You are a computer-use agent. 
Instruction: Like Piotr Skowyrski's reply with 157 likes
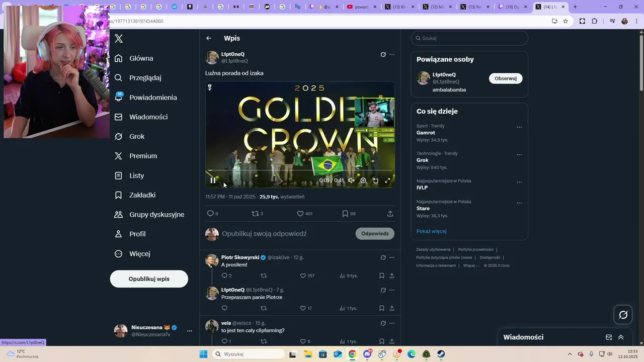307,276
